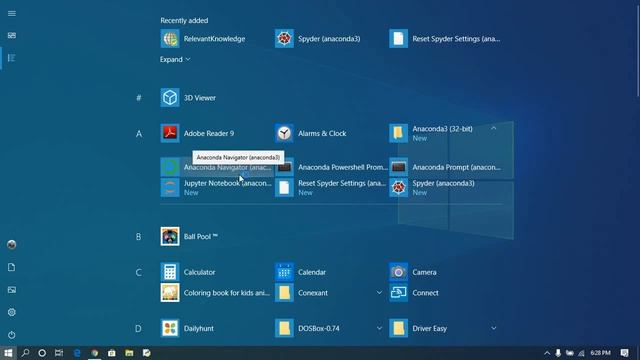
Task: Open Reset Spyder Settings under Anaconda3 folder
Action: click(x=331, y=187)
